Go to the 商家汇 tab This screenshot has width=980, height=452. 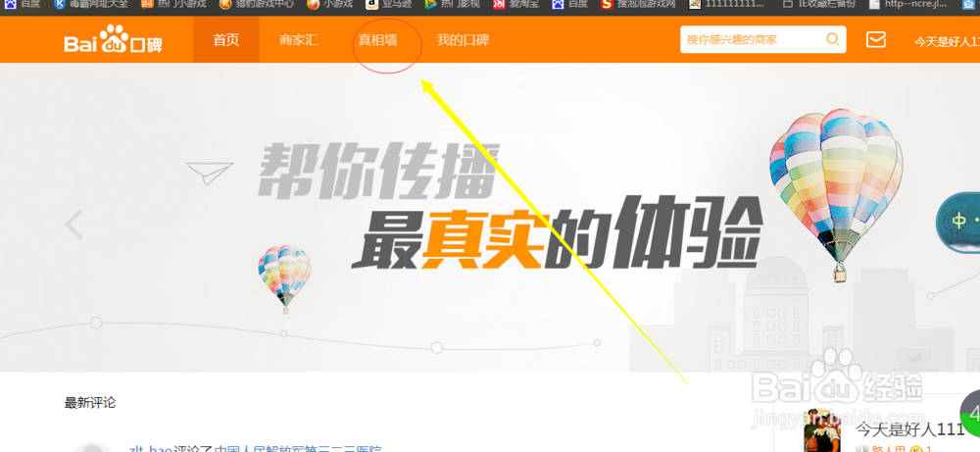click(x=299, y=40)
